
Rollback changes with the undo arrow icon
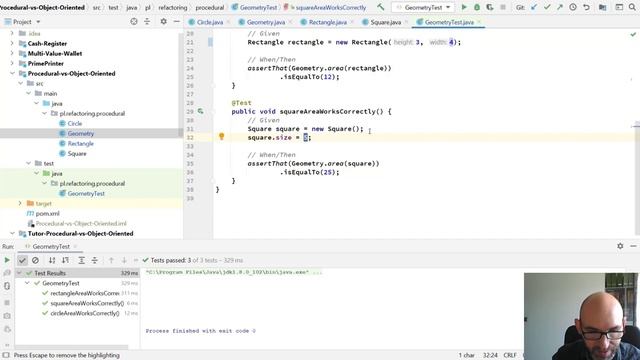(x=586, y=7)
